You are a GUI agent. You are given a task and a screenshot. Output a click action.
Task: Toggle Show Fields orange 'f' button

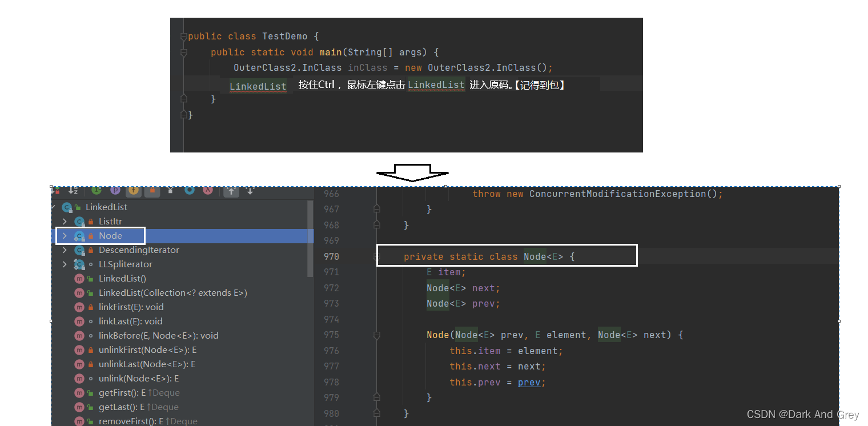[134, 190]
